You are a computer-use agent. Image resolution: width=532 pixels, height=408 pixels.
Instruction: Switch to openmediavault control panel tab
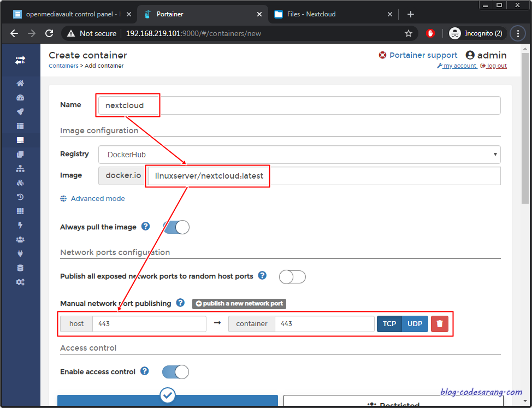pos(72,14)
